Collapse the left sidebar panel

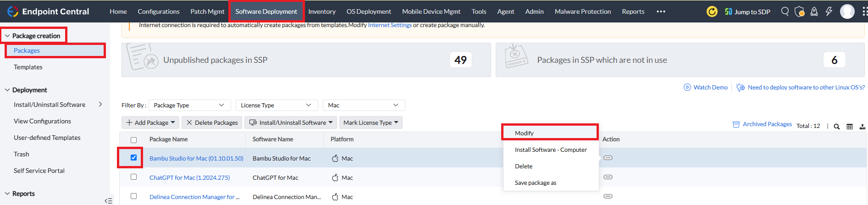pyautogui.click(x=108, y=200)
